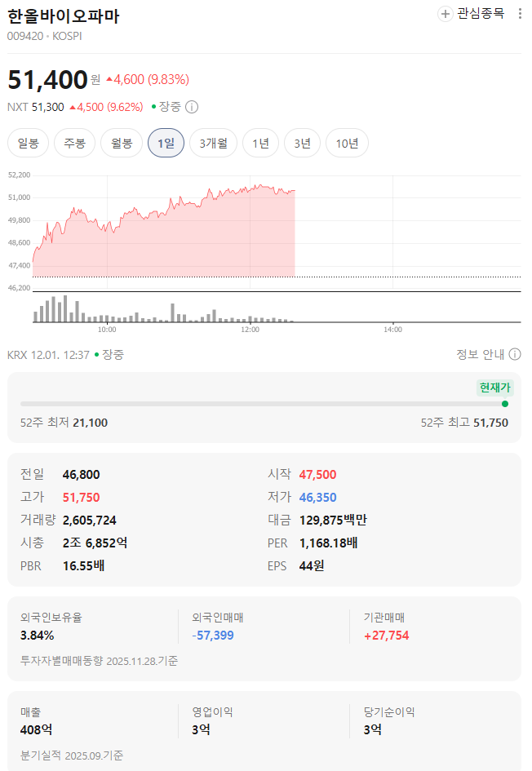Click 분기실적 2025.09.기준 note
532x771 pixels.
[72, 755]
